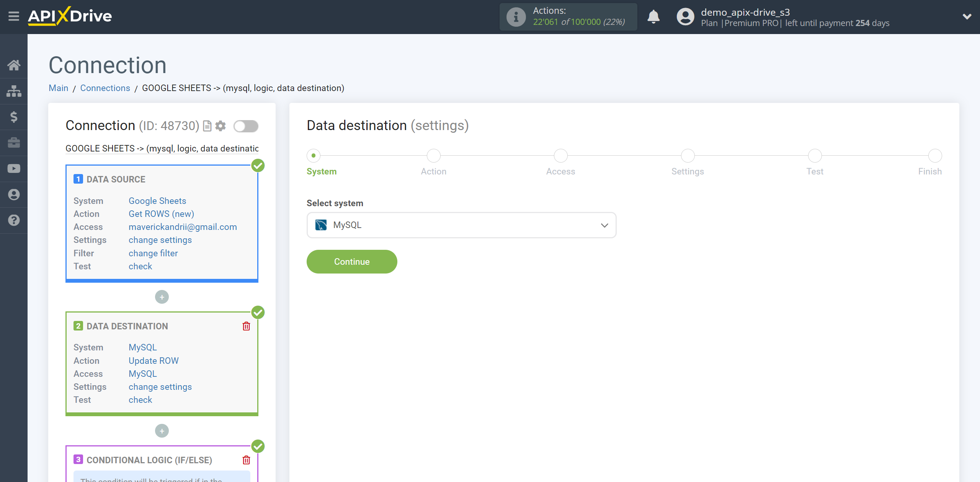Add a block after Data Destination
Screen dimensions: 980x482
[162, 431]
